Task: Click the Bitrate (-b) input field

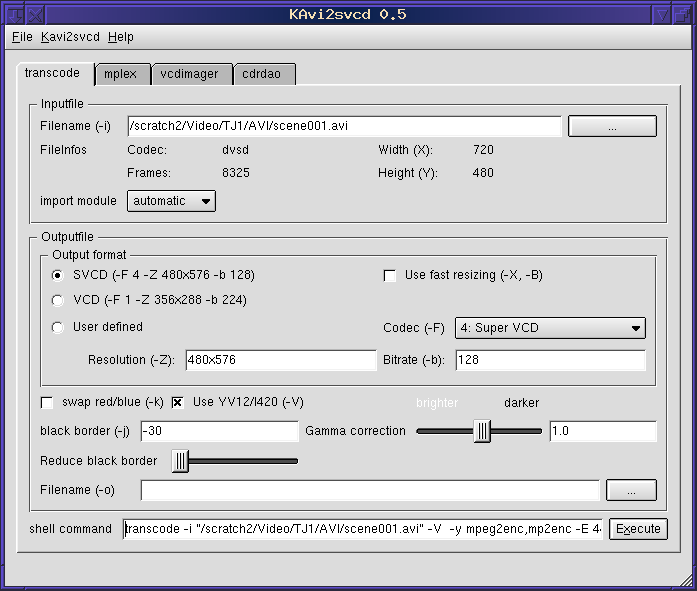Action: tap(551, 360)
